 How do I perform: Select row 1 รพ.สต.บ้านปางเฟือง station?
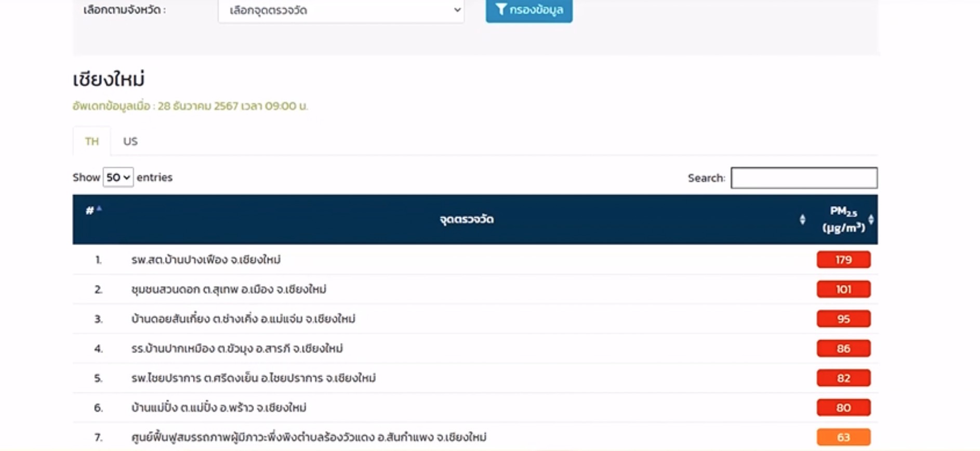(x=206, y=259)
